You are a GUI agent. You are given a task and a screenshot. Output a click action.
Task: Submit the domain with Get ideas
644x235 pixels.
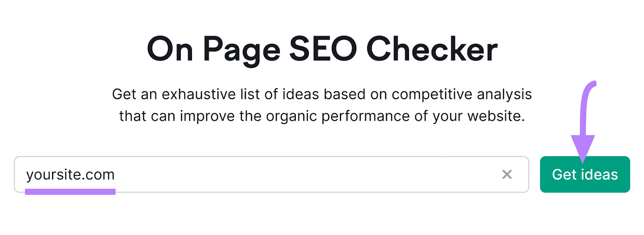(585, 174)
